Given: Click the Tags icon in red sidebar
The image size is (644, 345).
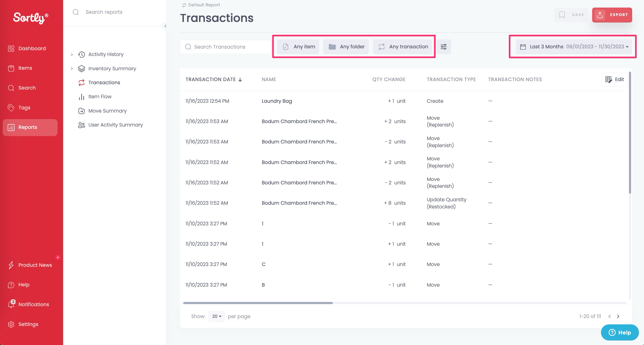Looking at the screenshot, I should pyautogui.click(x=11, y=108).
